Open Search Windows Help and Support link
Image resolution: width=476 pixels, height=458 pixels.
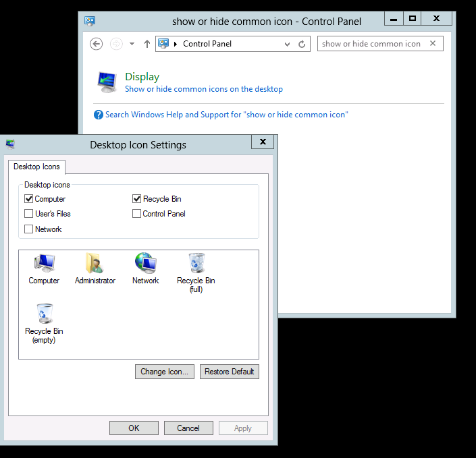(x=226, y=115)
